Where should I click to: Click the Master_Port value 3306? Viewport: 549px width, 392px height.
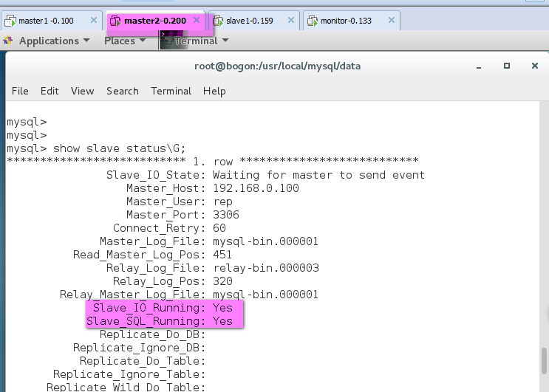[x=226, y=215]
